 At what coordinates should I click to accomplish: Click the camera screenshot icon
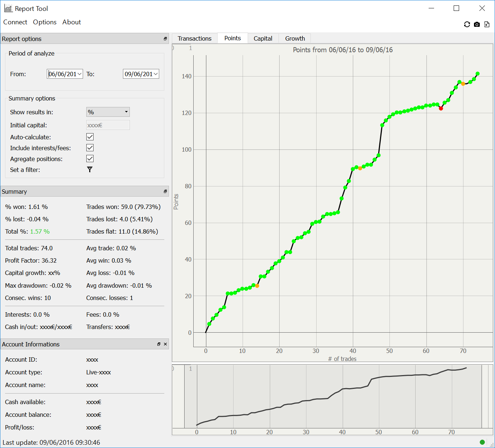477,24
